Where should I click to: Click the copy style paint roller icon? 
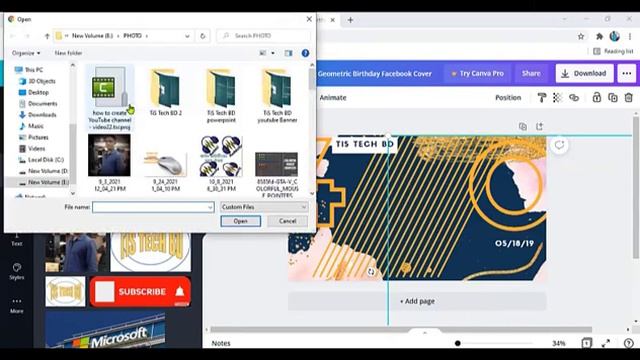tap(542, 98)
